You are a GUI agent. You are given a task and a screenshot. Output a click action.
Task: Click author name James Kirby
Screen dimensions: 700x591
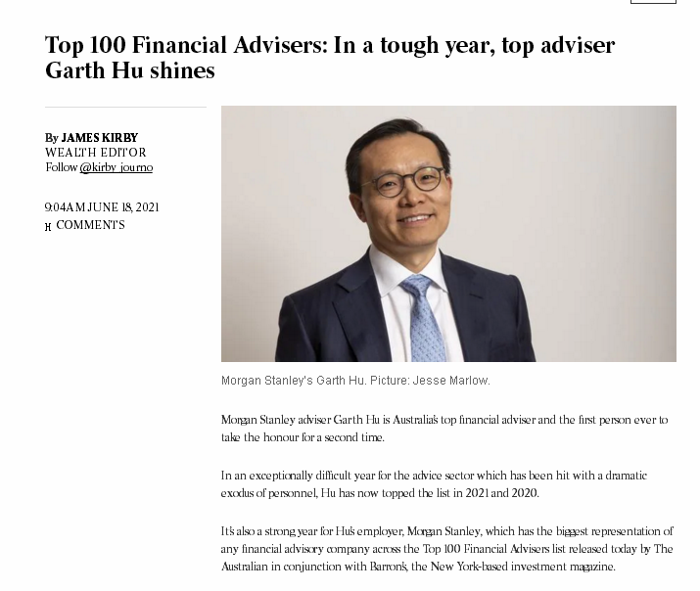tap(99, 138)
